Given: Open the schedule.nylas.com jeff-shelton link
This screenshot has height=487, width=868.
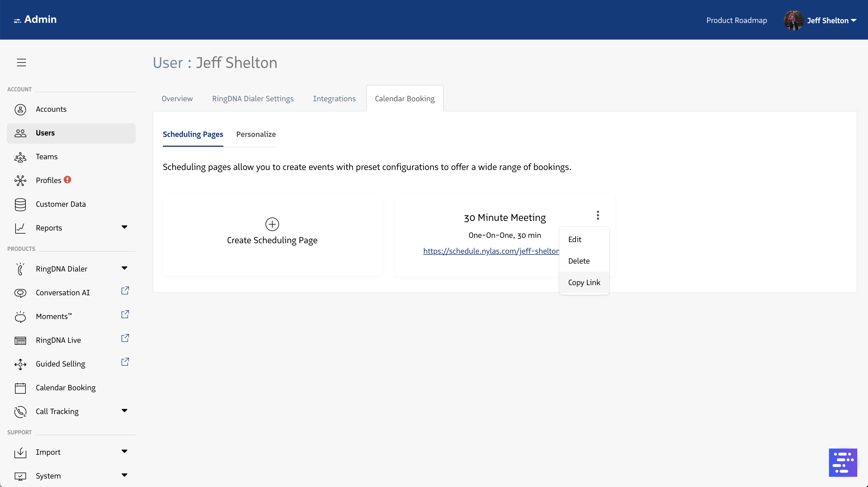Looking at the screenshot, I should (491, 251).
